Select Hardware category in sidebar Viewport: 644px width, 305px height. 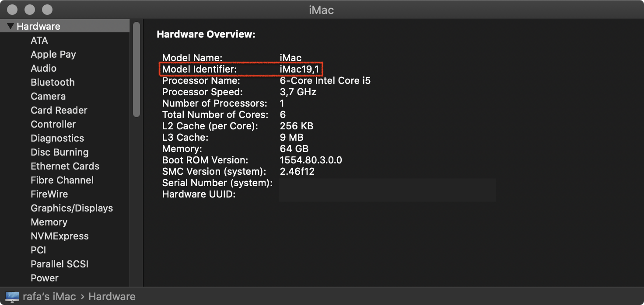[65, 26]
